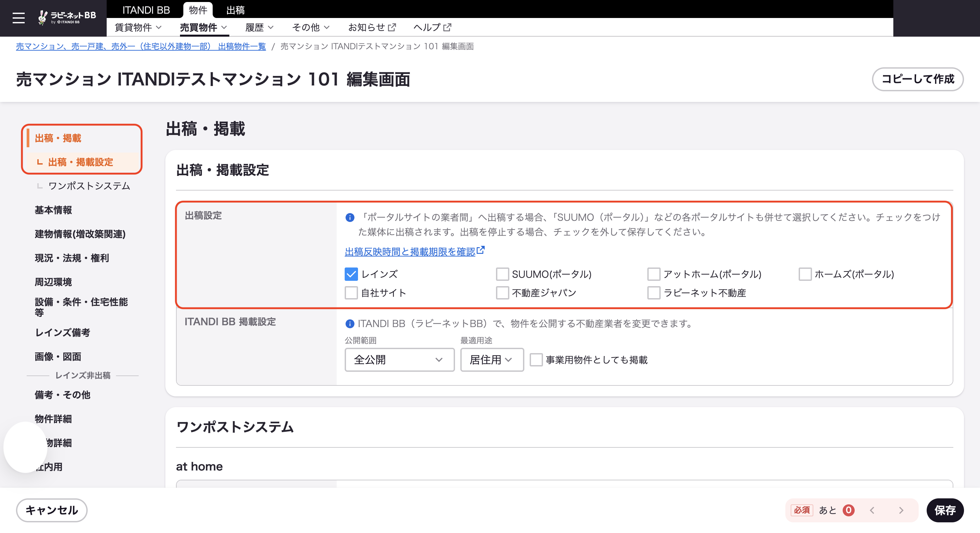This screenshot has height=533, width=980.
Task: Jump to レインズ備考 section
Action: point(62,333)
